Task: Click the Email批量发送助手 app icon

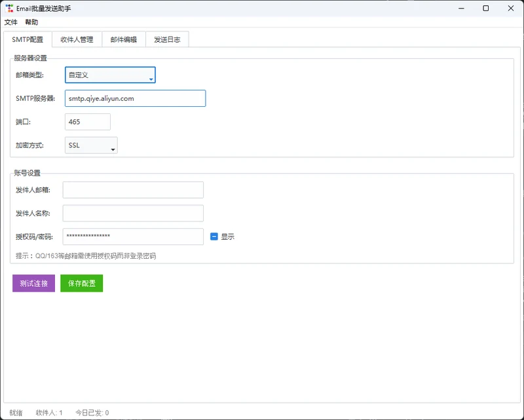Action: tap(9, 8)
